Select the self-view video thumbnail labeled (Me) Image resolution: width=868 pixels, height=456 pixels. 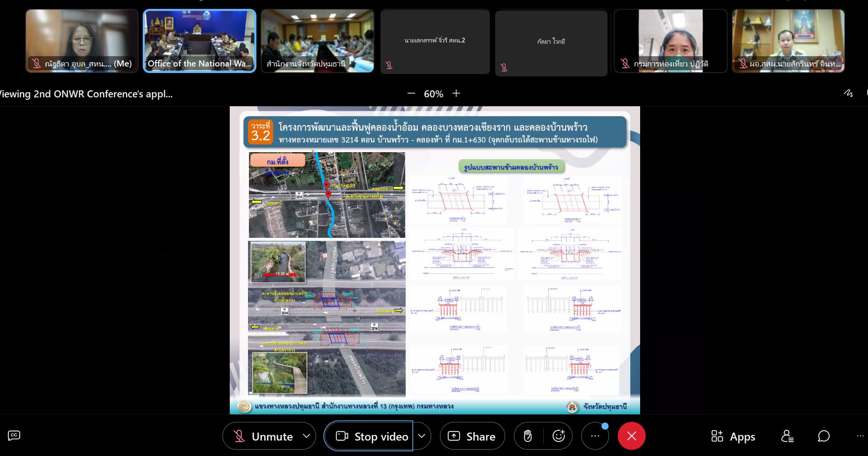[82, 41]
